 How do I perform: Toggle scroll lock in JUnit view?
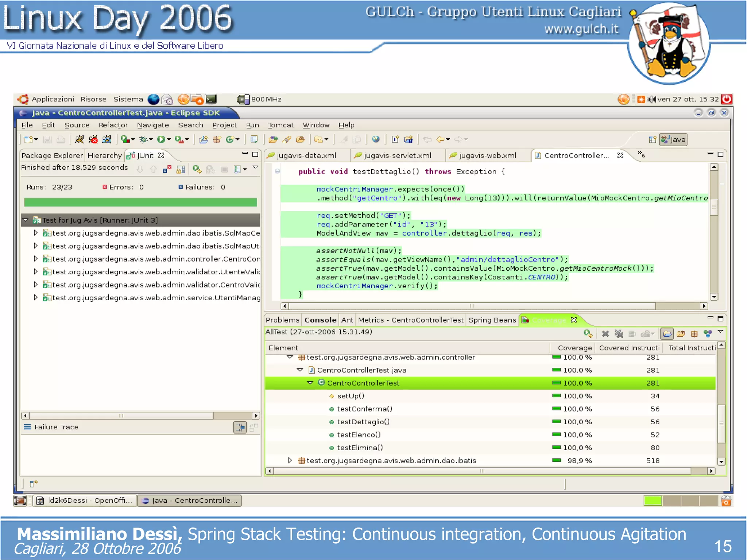point(181,169)
